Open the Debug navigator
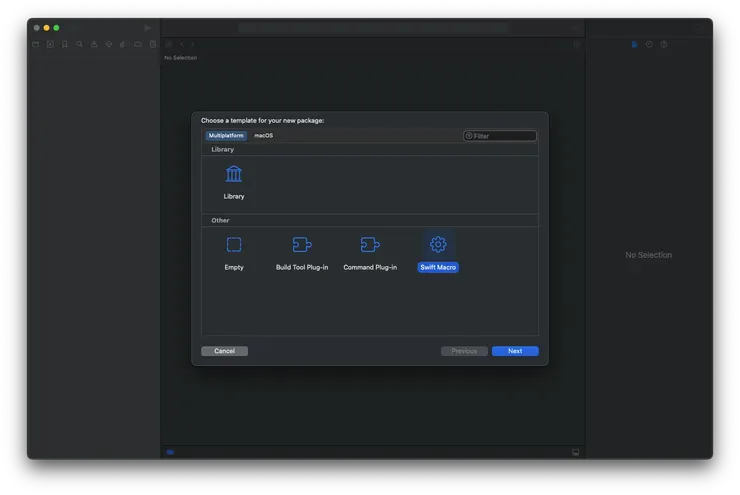740x495 pixels. (x=123, y=44)
